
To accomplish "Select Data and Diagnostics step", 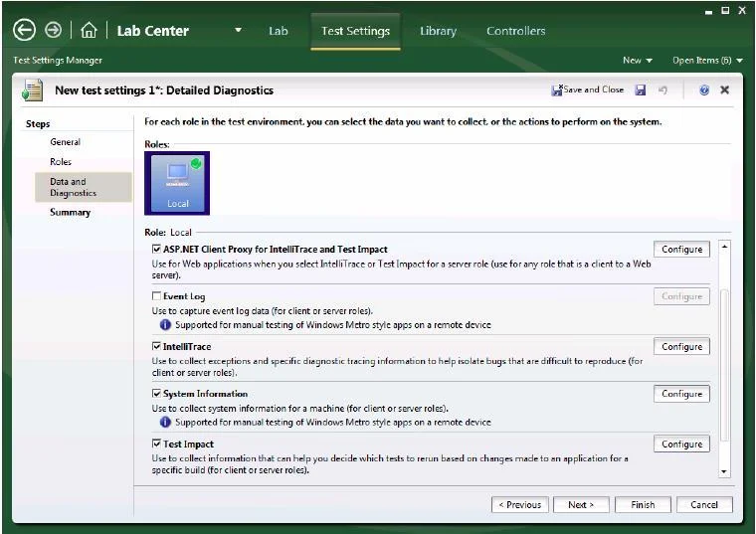I will pos(84,187).
